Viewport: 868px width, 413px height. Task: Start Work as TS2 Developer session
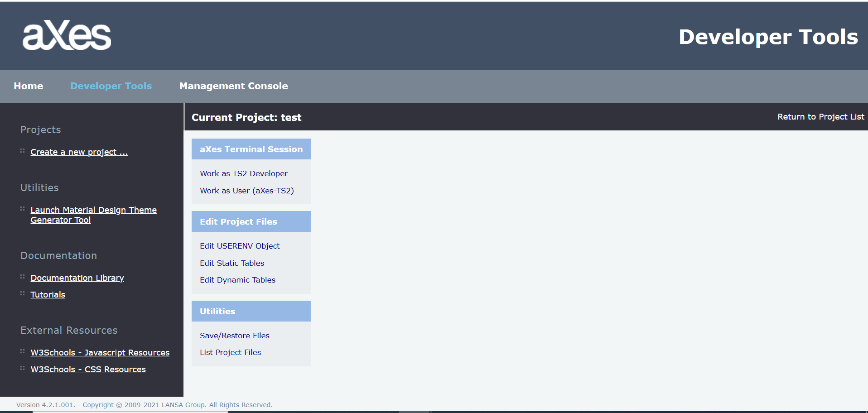[243, 173]
